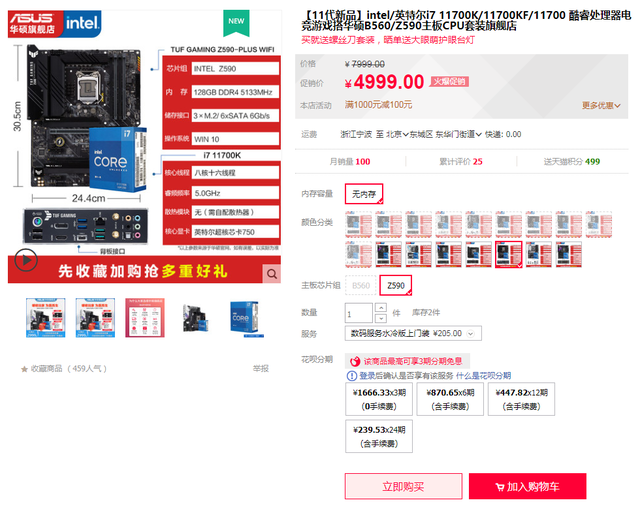Click 立即购买 to buy now
This screenshot has width=640, height=528.
click(x=403, y=486)
